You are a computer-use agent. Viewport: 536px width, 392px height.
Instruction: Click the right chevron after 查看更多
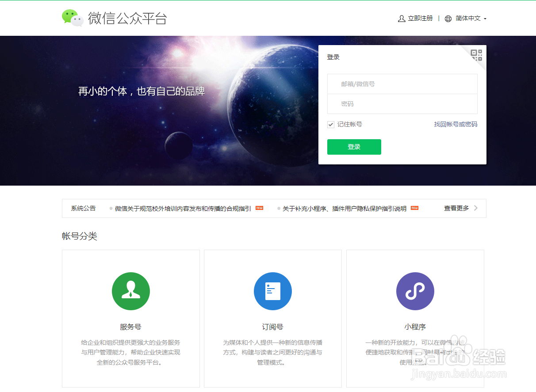coord(476,208)
